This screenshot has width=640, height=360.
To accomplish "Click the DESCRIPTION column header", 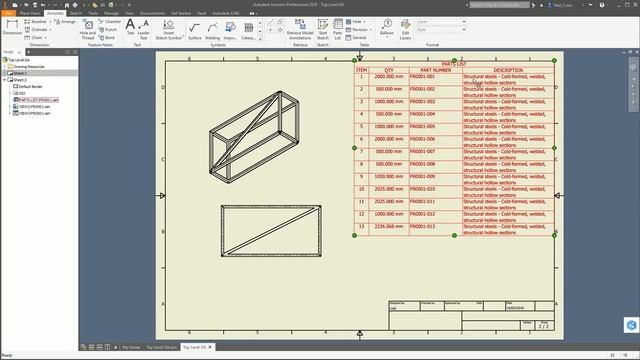I will pyautogui.click(x=508, y=70).
